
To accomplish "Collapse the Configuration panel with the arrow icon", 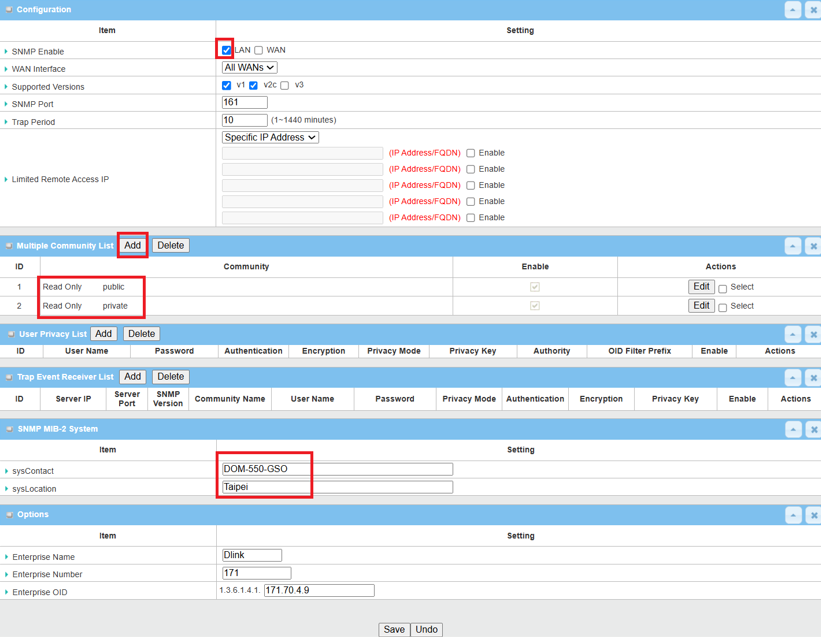I will (792, 10).
